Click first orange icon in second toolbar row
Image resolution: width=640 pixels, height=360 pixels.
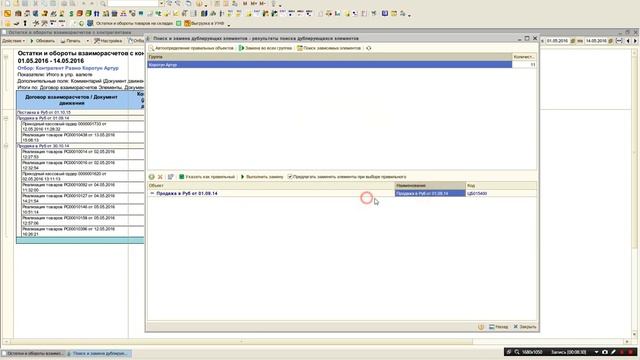click(x=7, y=13)
